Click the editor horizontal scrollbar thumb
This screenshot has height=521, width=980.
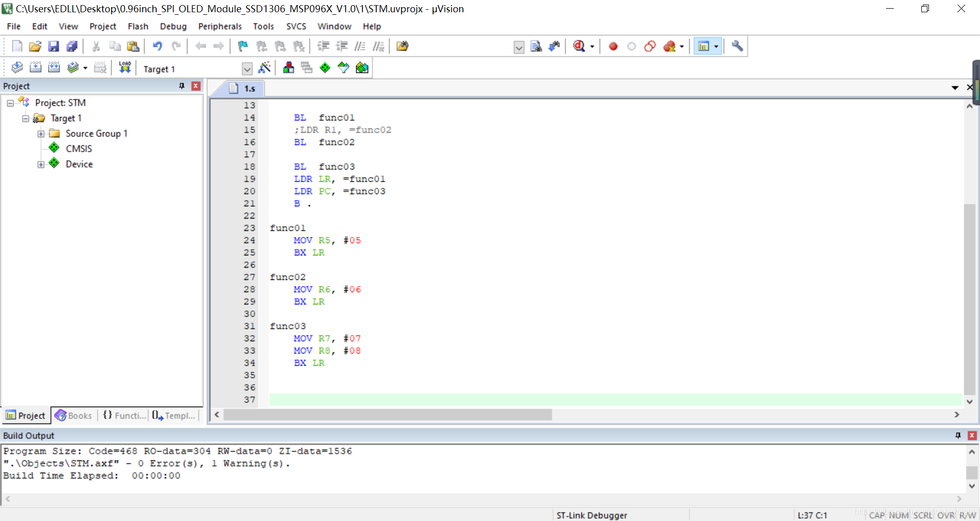click(387, 415)
